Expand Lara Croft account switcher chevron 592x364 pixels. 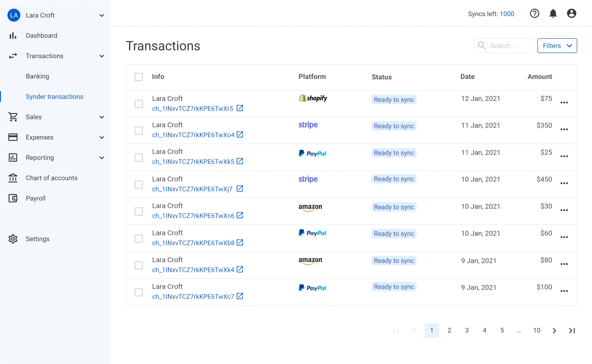(x=102, y=16)
